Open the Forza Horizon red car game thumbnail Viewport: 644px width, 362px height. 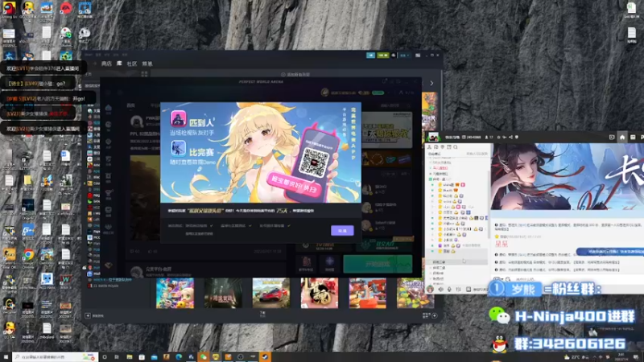[x=271, y=293]
